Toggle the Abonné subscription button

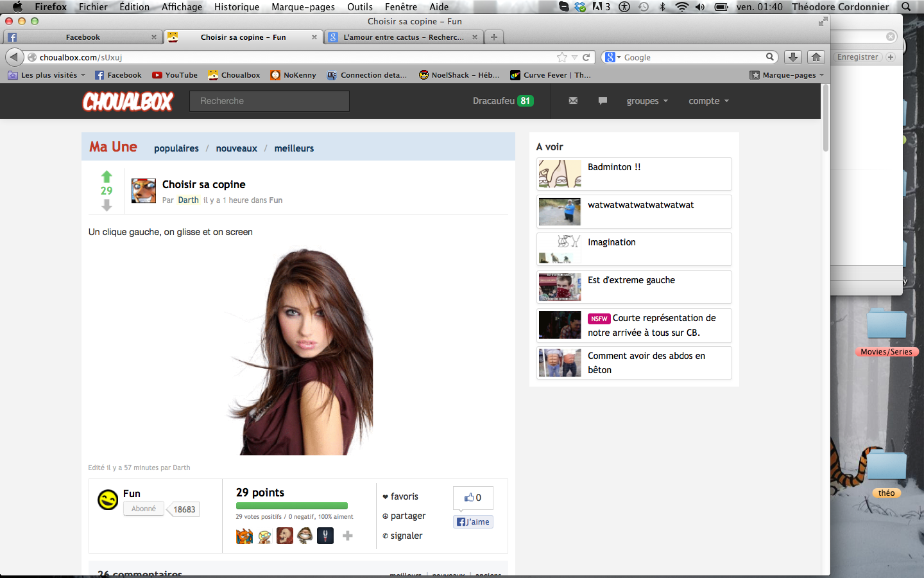(144, 509)
